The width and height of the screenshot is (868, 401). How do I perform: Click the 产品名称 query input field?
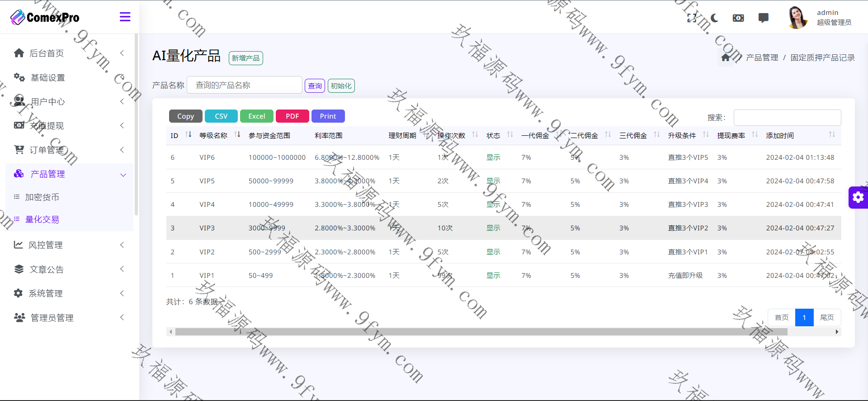click(244, 85)
